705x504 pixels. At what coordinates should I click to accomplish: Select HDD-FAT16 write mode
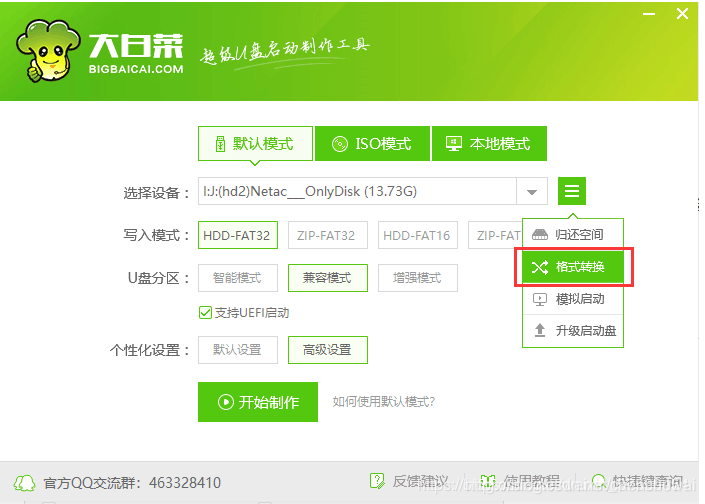coord(418,235)
